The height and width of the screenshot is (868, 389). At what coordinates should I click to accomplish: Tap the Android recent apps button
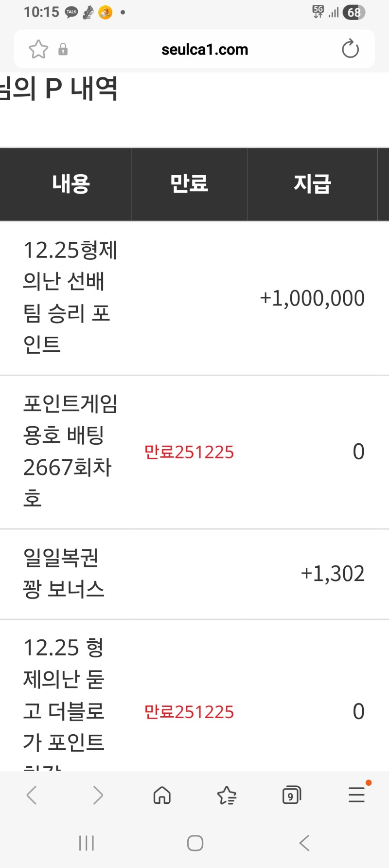tap(87, 843)
